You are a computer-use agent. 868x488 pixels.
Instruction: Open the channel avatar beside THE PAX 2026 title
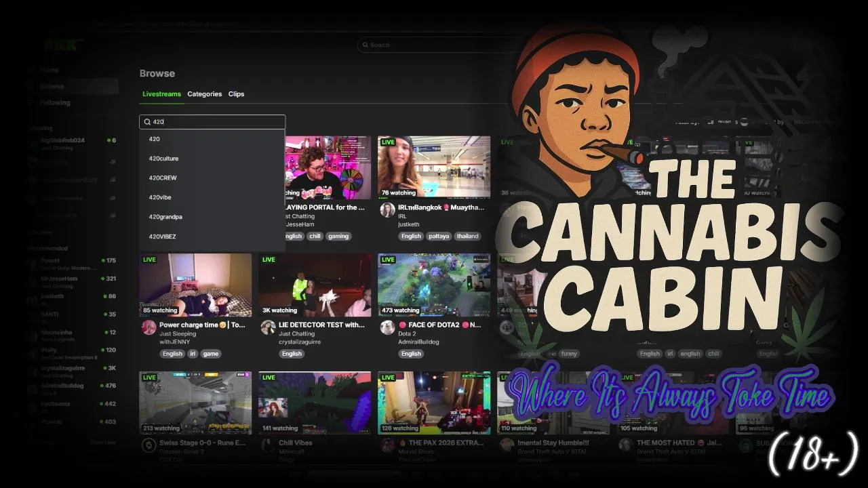pyautogui.click(x=387, y=445)
